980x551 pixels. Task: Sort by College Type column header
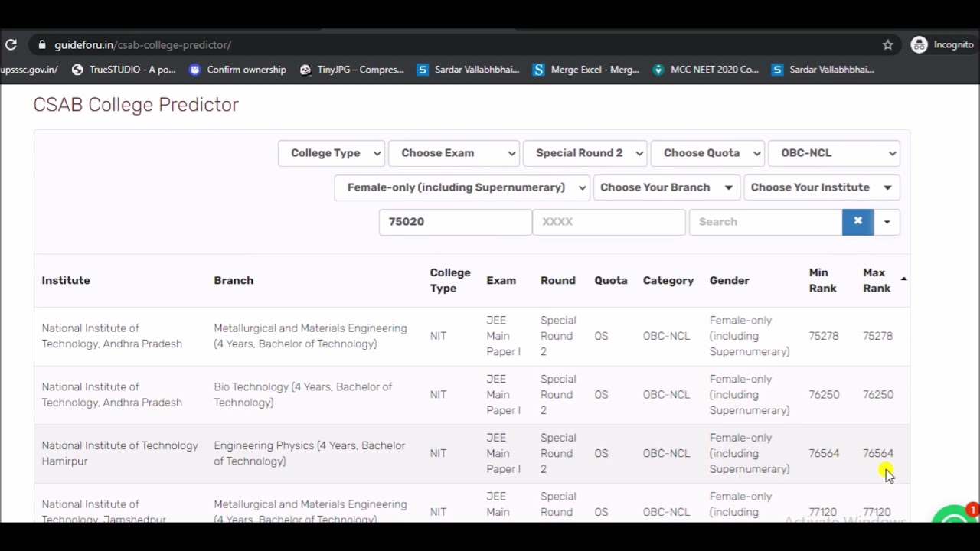(x=450, y=281)
